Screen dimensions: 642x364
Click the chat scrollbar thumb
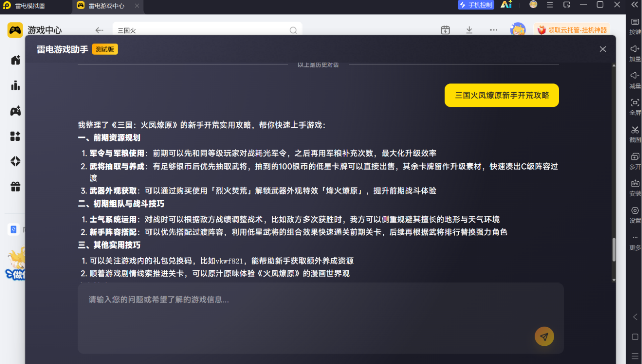(x=614, y=250)
